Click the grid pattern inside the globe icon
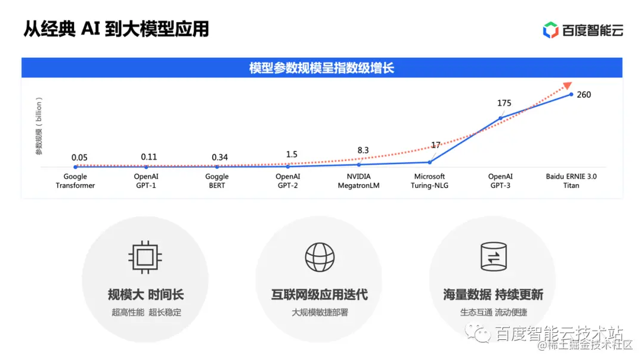This screenshot has height=362, width=644. (320, 256)
